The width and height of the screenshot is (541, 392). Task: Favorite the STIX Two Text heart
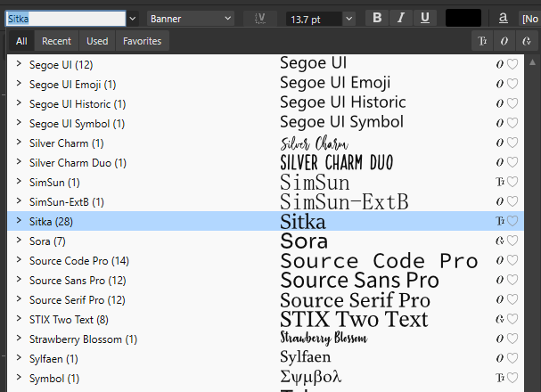(x=512, y=319)
